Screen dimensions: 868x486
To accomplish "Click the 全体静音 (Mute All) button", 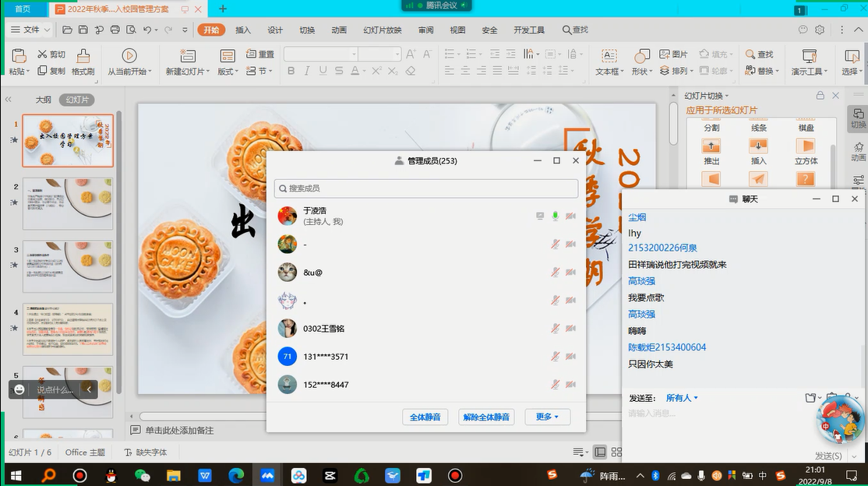I will coord(425,417).
